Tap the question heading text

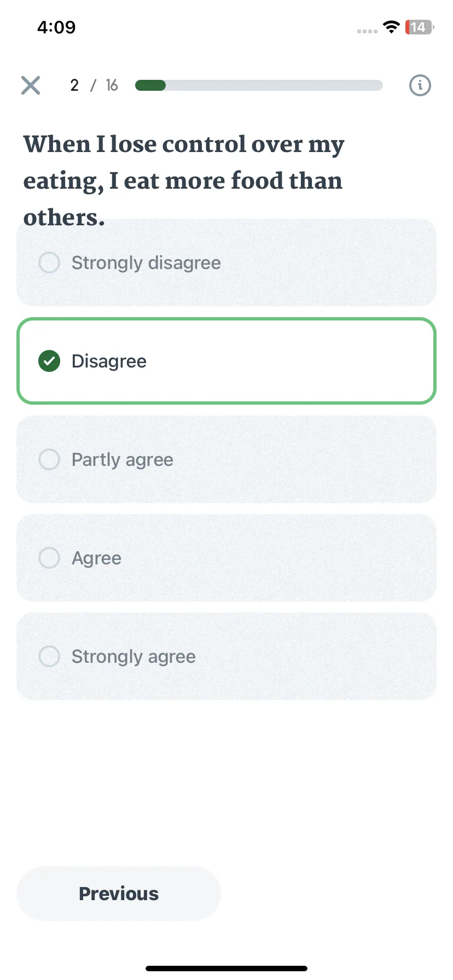click(184, 180)
